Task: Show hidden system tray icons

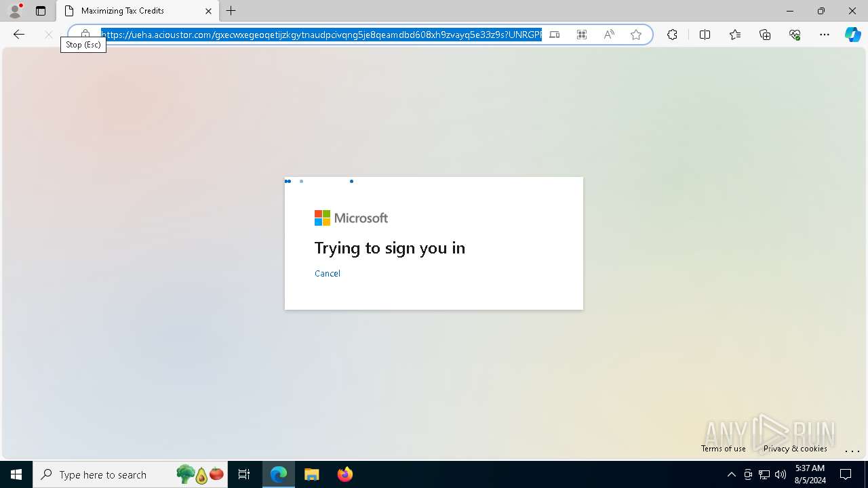Action: (731, 474)
